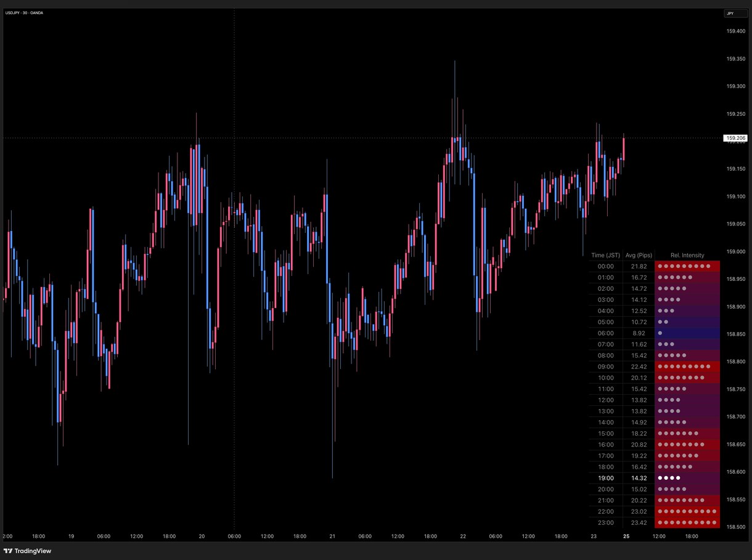This screenshot has height=560, width=752.
Task: Select the 16:00 time cell in the table
Action: (x=606, y=445)
